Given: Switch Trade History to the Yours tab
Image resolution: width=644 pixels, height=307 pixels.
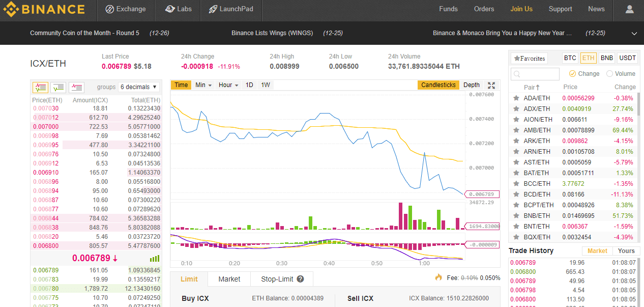Looking at the screenshot, I should [x=626, y=250].
